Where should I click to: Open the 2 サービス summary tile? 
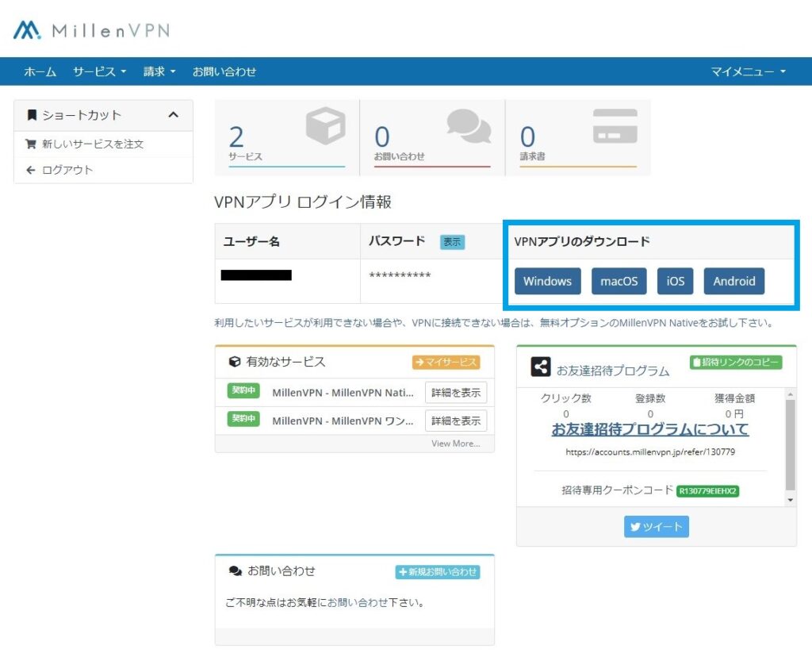287,138
